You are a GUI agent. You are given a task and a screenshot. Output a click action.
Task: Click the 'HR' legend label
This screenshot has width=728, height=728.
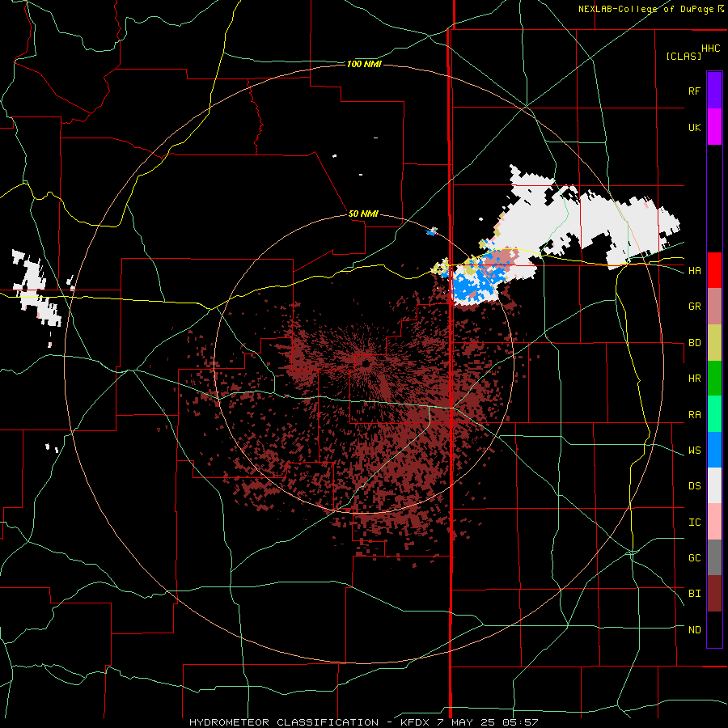[x=694, y=379]
